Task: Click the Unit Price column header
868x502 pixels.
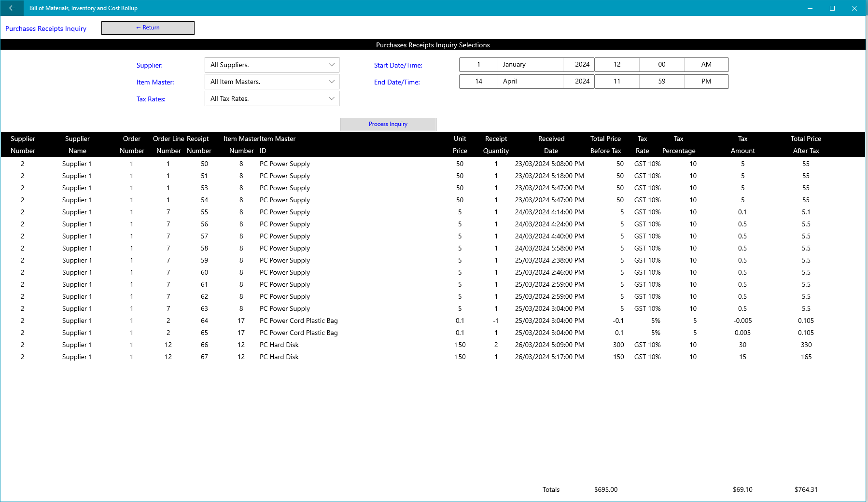Action: pyautogui.click(x=460, y=144)
